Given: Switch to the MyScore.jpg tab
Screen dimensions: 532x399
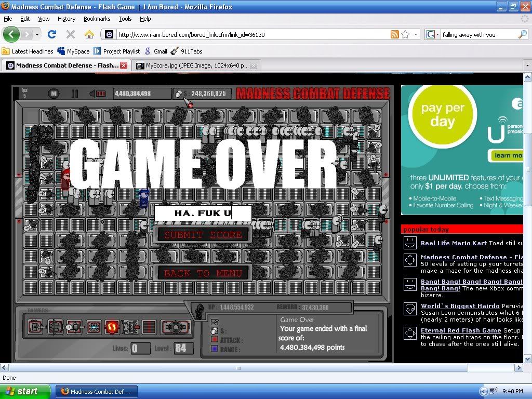Looking at the screenshot, I should [196, 65].
